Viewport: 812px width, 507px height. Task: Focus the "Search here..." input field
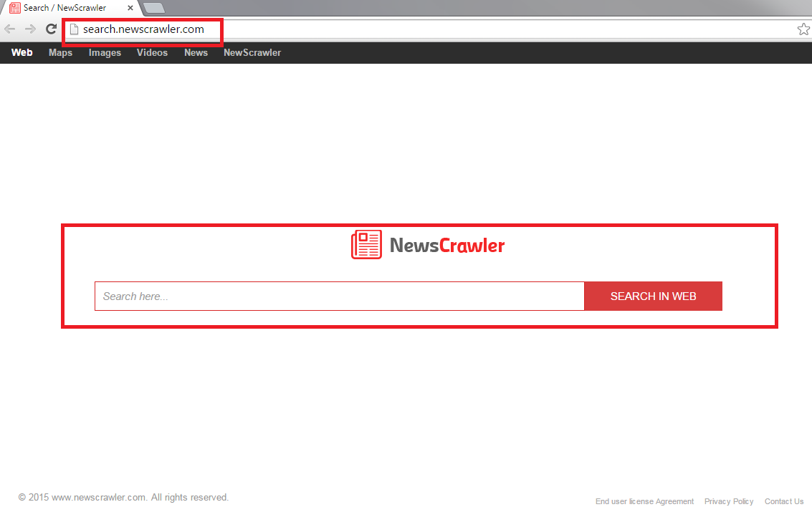pyautogui.click(x=340, y=296)
